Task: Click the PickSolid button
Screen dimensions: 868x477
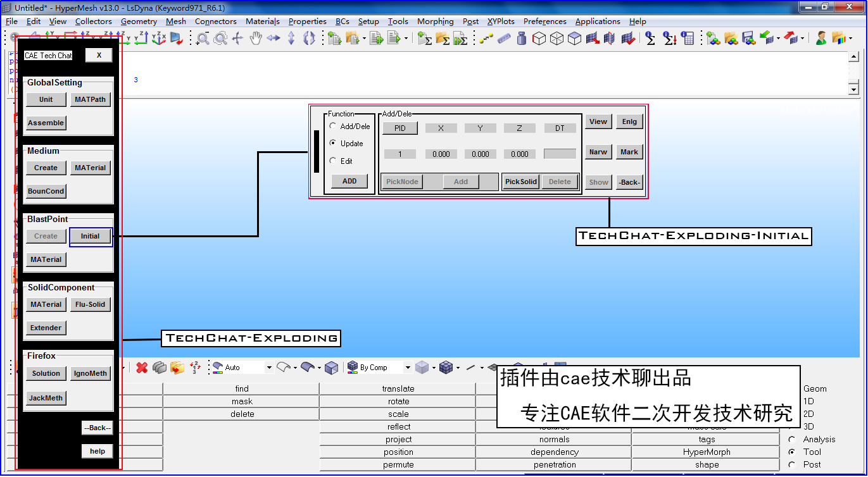Action: point(520,182)
